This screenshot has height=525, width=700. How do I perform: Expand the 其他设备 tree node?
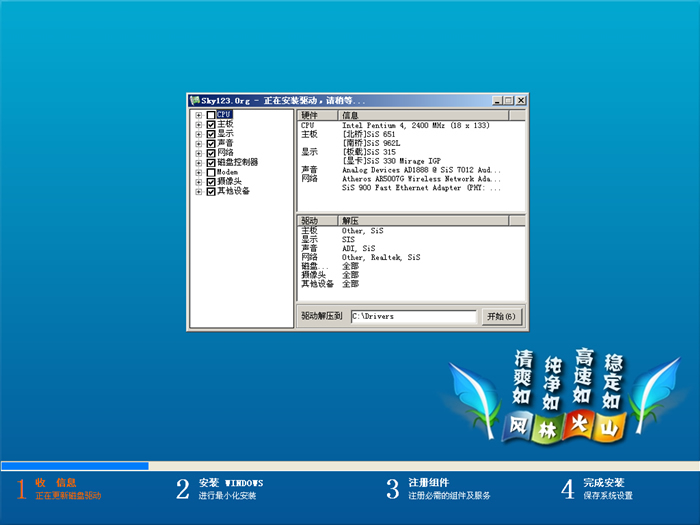[x=199, y=191]
